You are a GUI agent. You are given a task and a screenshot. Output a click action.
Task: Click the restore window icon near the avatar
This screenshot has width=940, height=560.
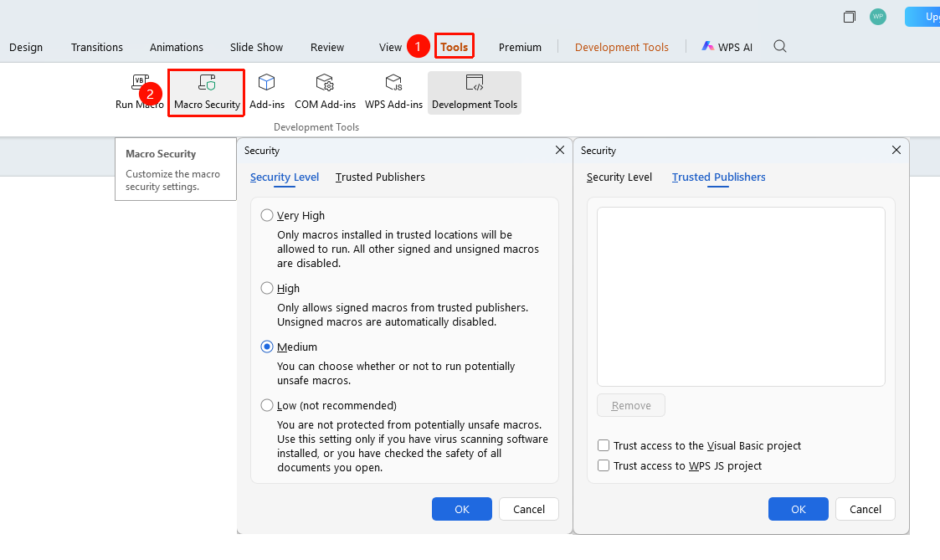click(x=849, y=16)
